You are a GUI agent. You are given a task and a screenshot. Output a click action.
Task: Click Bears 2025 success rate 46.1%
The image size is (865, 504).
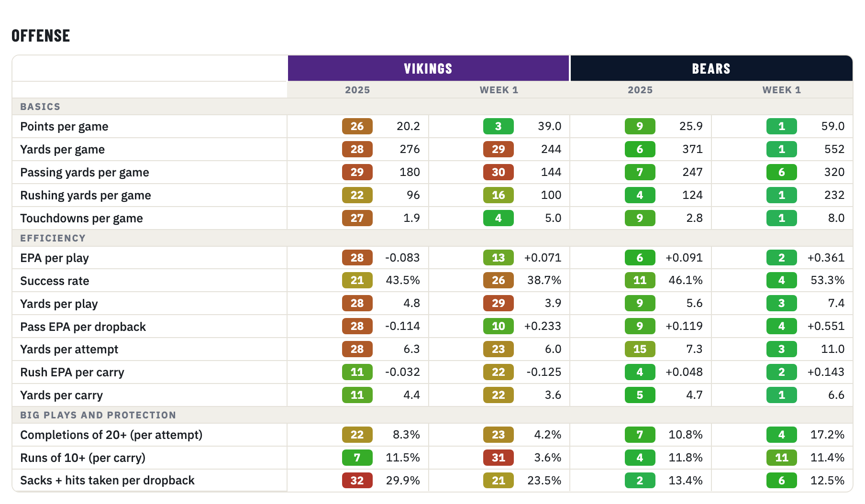tap(686, 280)
